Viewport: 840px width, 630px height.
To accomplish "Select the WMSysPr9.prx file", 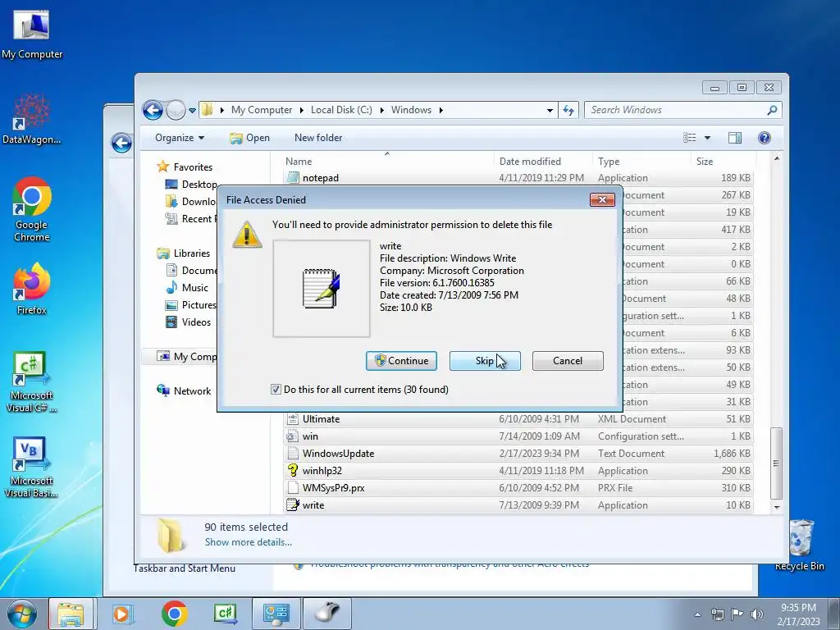I will point(518,488).
